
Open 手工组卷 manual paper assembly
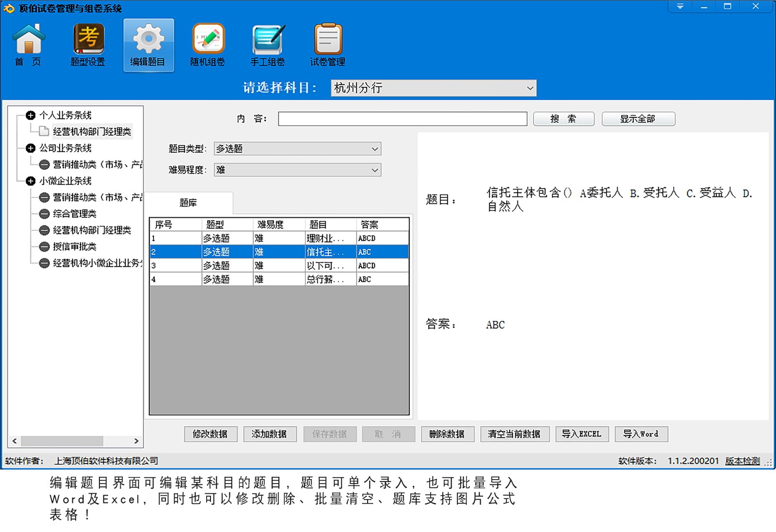(268, 40)
